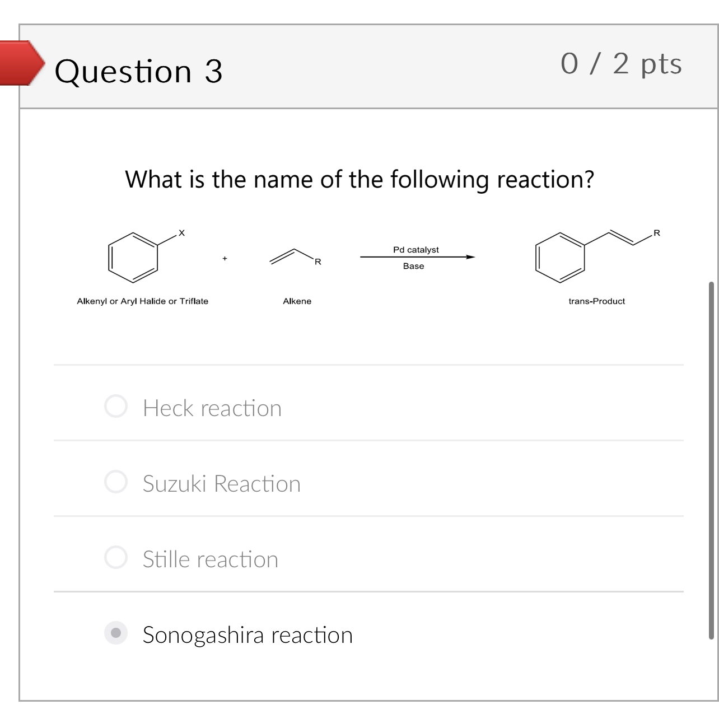The height and width of the screenshot is (728, 719).
Task: Click the X substituent on the aryl halide
Action: 180,232
